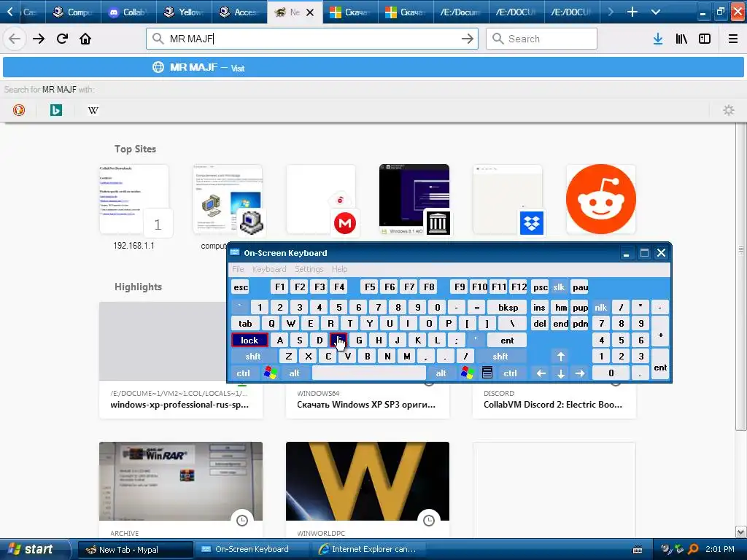747x560 pixels.
Task: Open the CollabVM Discord 2 highlight
Action: [x=554, y=400]
